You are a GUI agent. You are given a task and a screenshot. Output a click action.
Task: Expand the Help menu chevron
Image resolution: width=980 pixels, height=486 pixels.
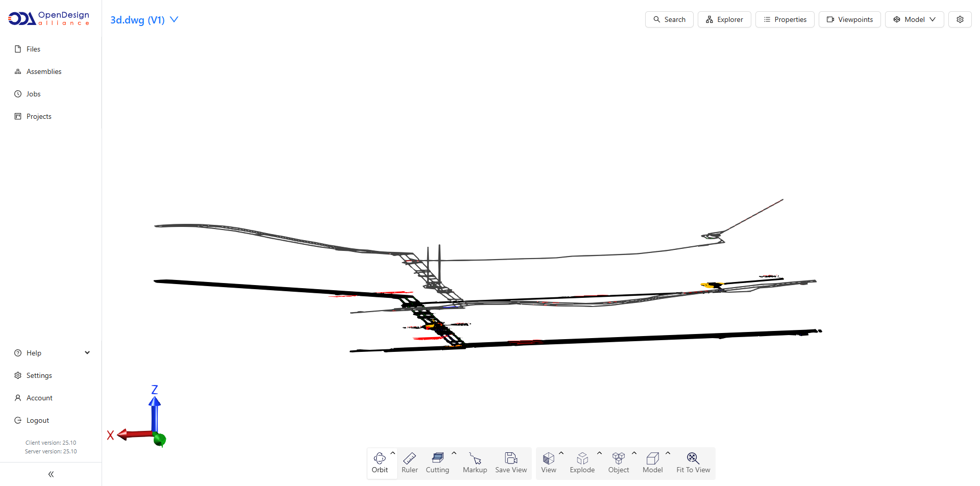click(87, 353)
